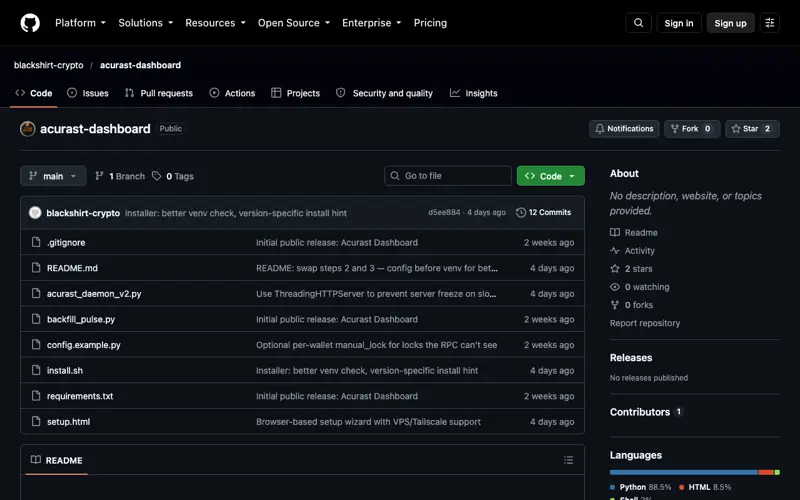Switch to the Insights tab

(473, 93)
